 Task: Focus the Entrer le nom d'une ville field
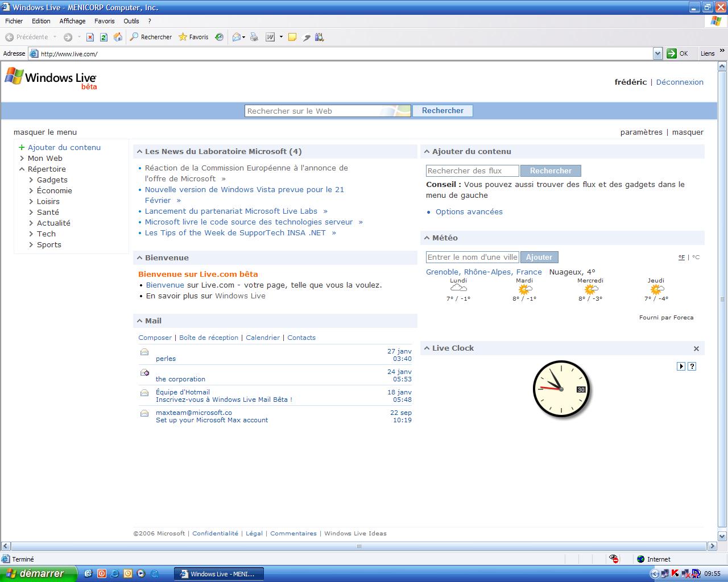point(472,257)
